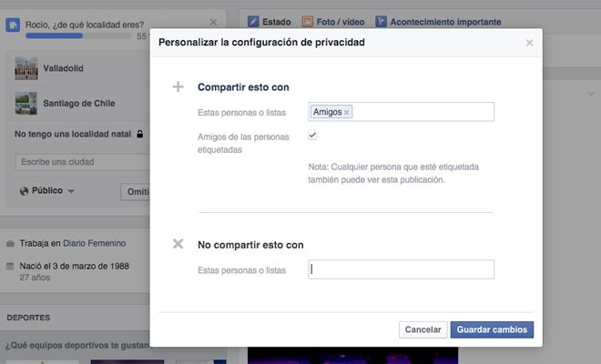601x364 pixels.
Task: Choose No tengo una localidad natal
Action: click(x=73, y=134)
